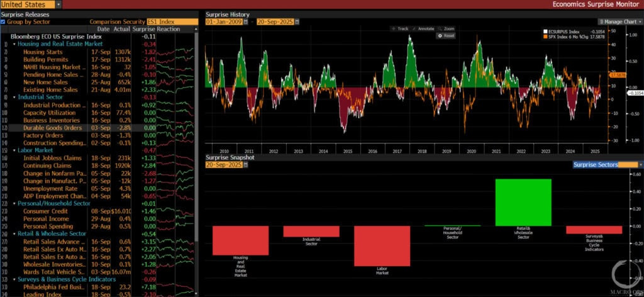Screen dimensions: 644x297
Task: Select the Leading Index row
Action: click(99, 294)
